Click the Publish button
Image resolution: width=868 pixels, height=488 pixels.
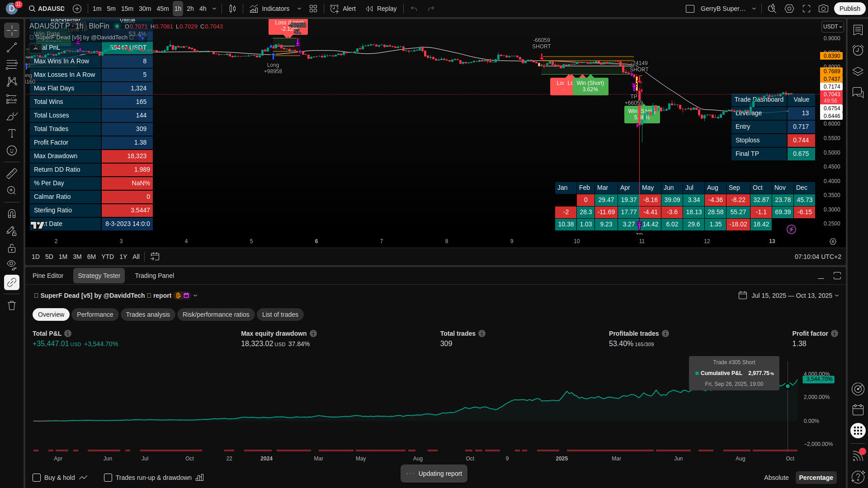tap(849, 9)
